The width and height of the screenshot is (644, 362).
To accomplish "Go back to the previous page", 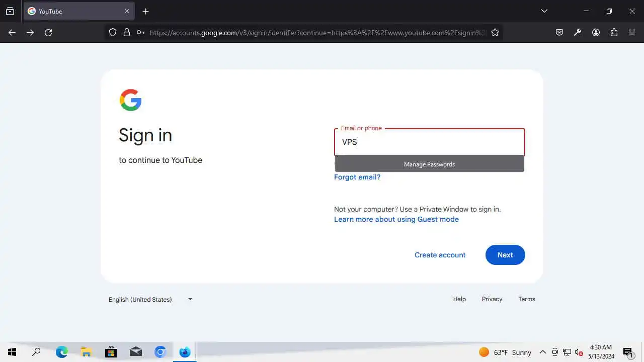I will pos(12,32).
